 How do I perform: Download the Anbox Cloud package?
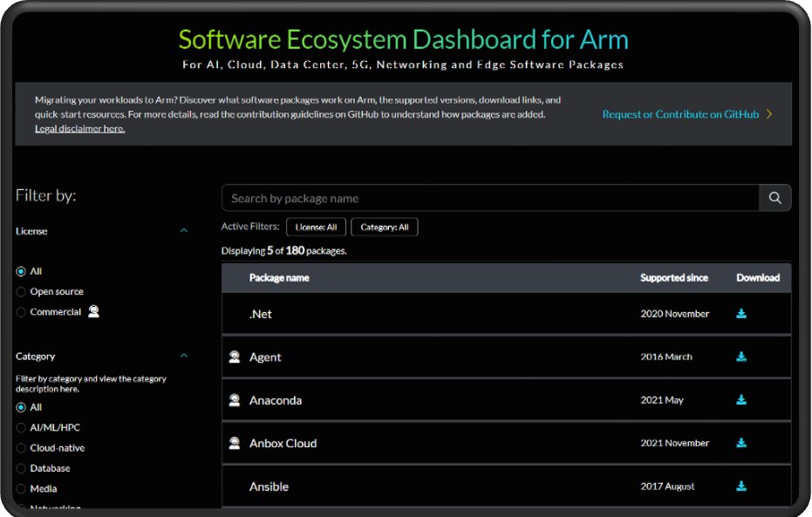(740, 443)
